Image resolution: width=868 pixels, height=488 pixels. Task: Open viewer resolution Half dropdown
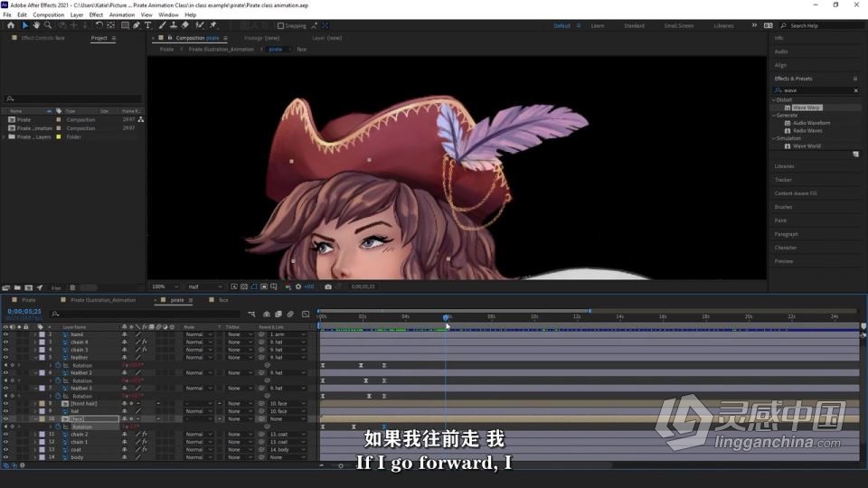[x=205, y=286]
